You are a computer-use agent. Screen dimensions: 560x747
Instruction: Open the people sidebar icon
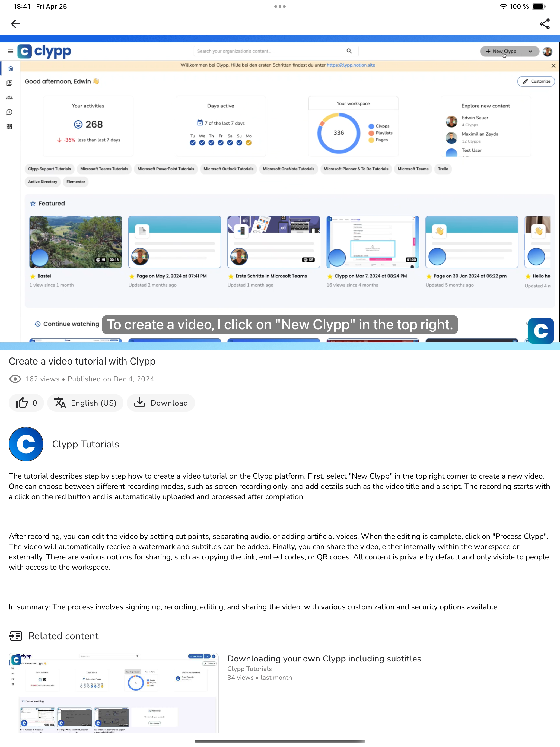[9, 98]
